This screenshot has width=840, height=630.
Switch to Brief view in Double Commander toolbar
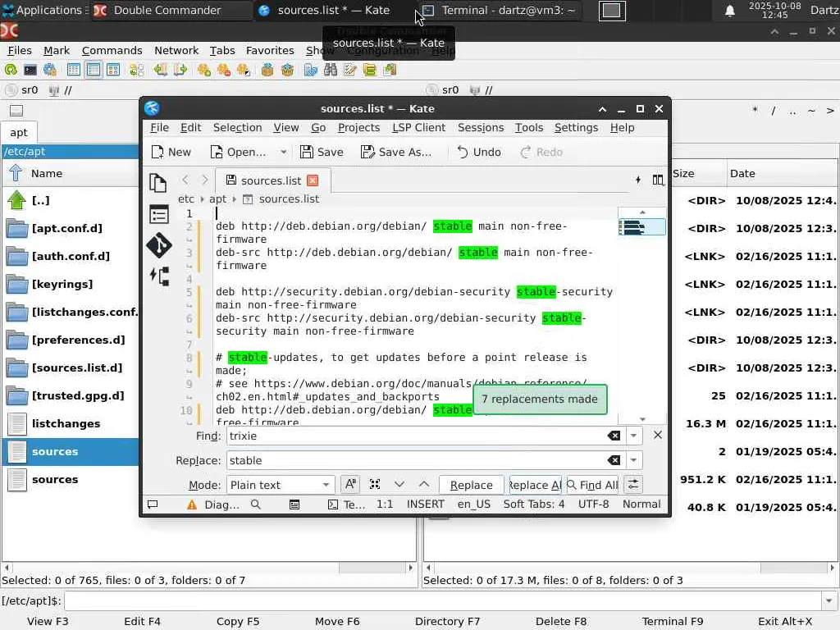[x=73, y=70]
